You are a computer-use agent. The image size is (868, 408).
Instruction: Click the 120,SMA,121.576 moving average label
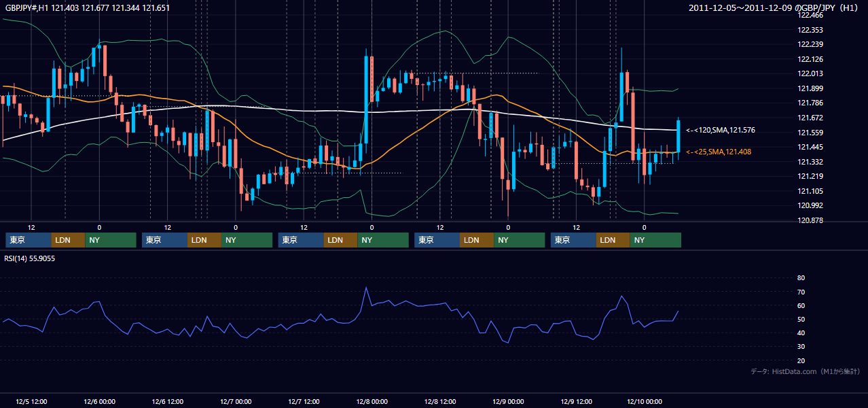coord(721,130)
